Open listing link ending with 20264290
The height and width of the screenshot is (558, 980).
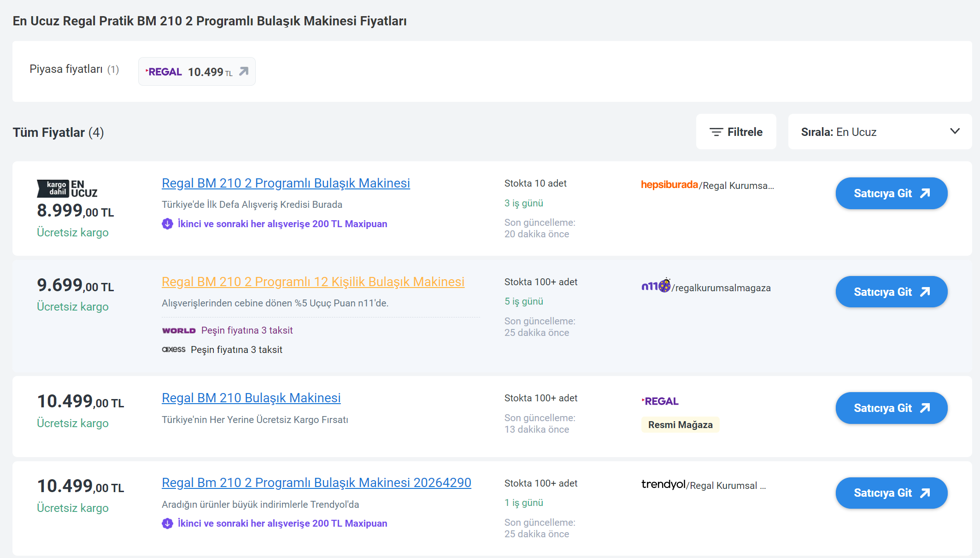[316, 482]
